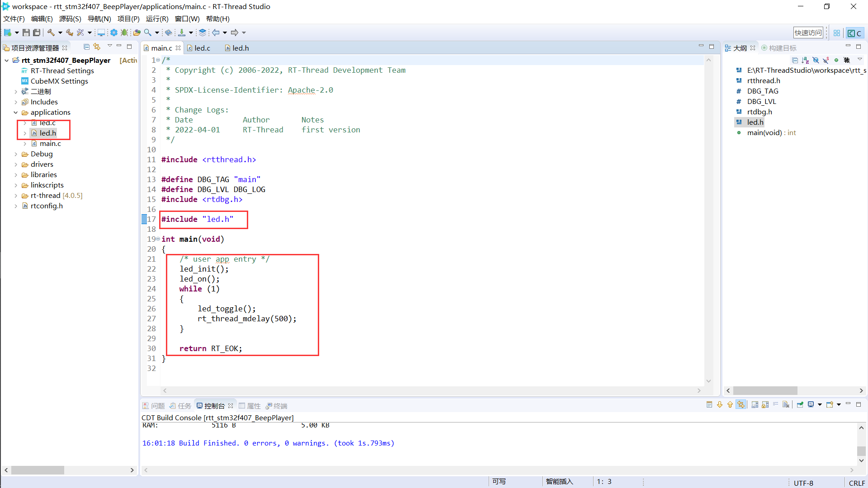The height and width of the screenshot is (488, 868).
Task: Select the terminal icon above the console
Action: 277,405
